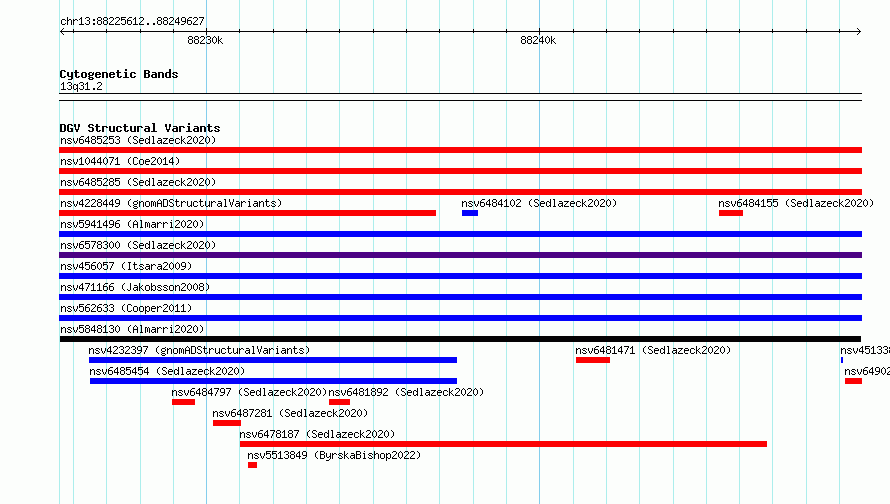Click the right arrow of the ruler
The height and width of the screenshot is (504, 890).
tap(858, 31)
